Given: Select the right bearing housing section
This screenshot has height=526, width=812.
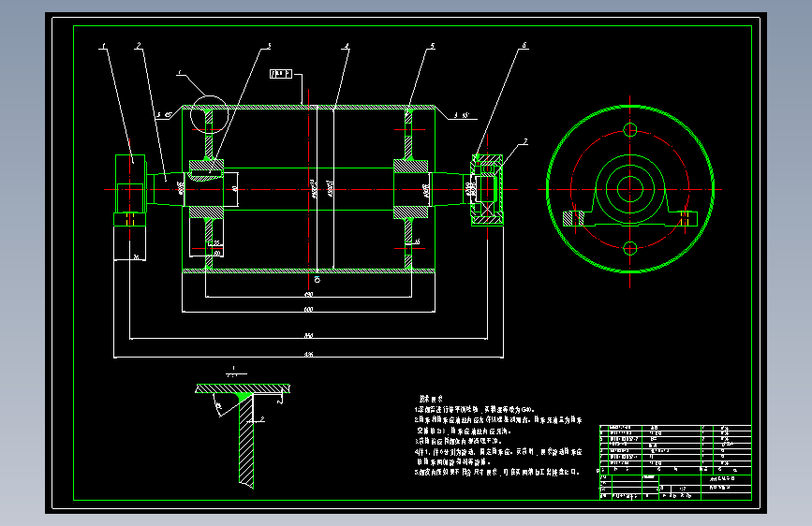Looking at the screenshot, I should tap(487, 189).
